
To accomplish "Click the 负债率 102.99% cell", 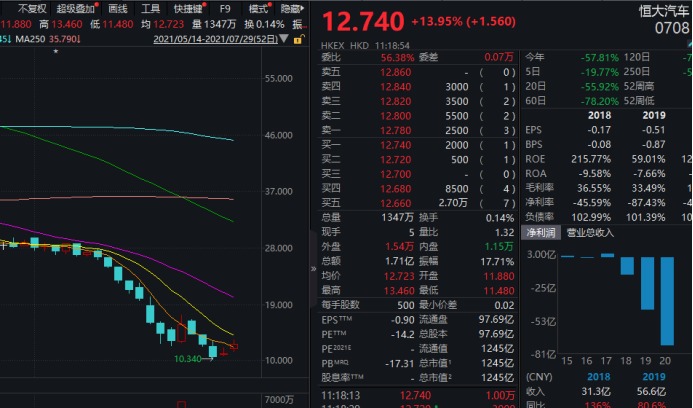I will tap(591, 217).
